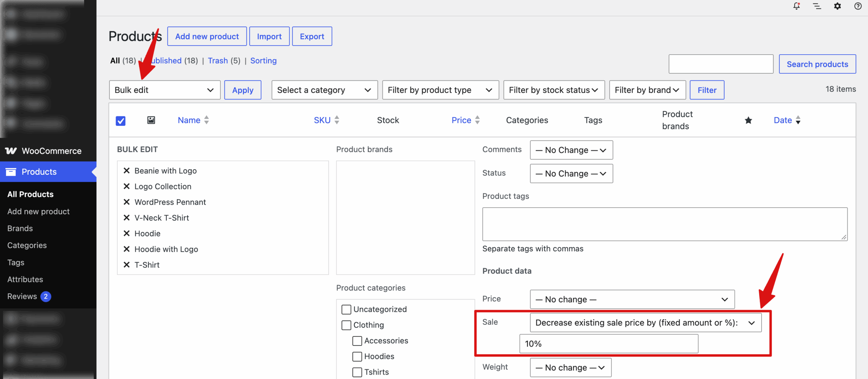The width and height of the screenshot is (868, 379).
Task: Open the activity list icon
Action: pyautogui.click(x=817, y=6)
